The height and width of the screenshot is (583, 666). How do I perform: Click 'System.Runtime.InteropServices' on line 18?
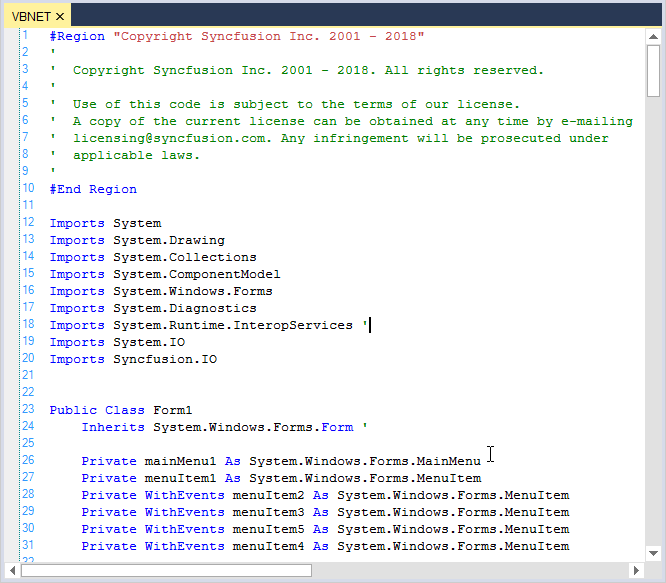233,325
